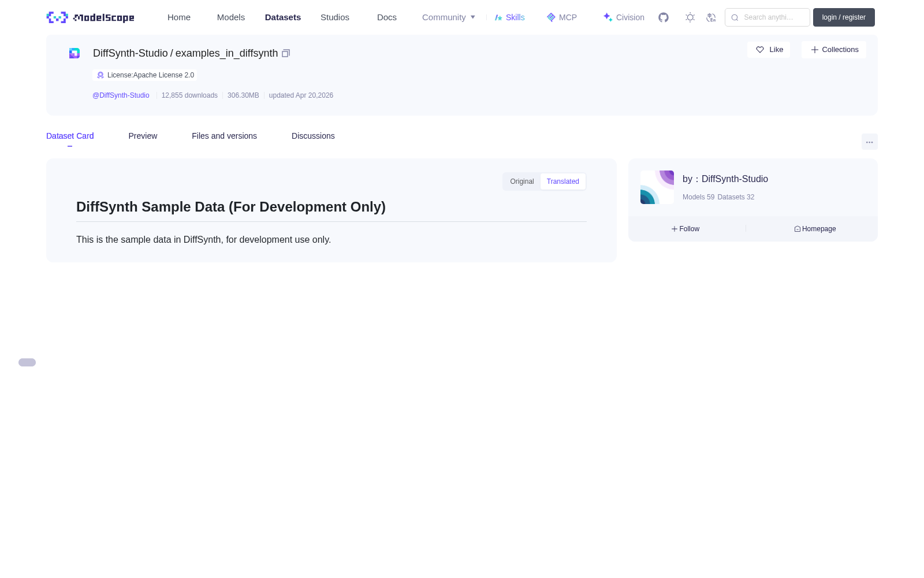Image resolution: width=924 pixels, height=578 pixels.
Task: Open the Files and versions tab
Action: pos(224,136)
